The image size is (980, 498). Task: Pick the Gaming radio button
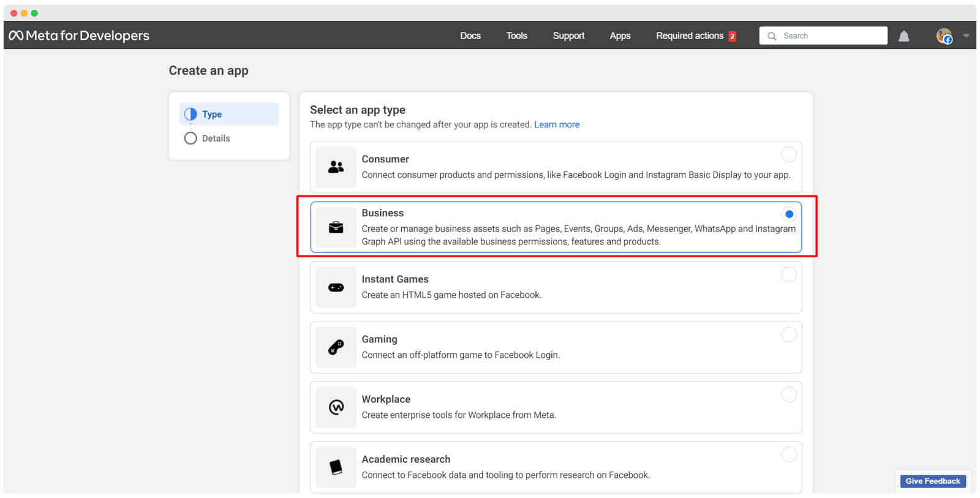(x=789, y=334)
